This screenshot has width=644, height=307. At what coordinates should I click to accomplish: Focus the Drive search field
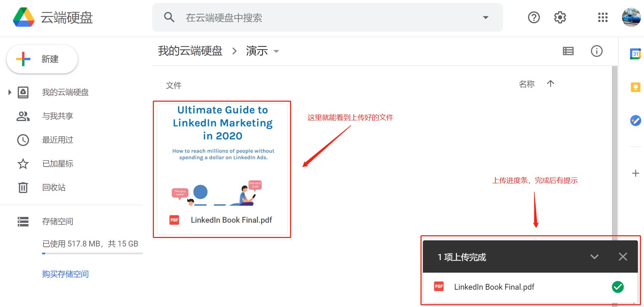tap(327, 17)
